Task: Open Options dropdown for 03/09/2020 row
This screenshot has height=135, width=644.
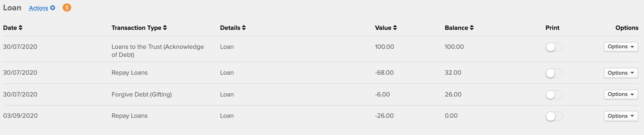Action: pyautogui.click(x=621, y=116)
